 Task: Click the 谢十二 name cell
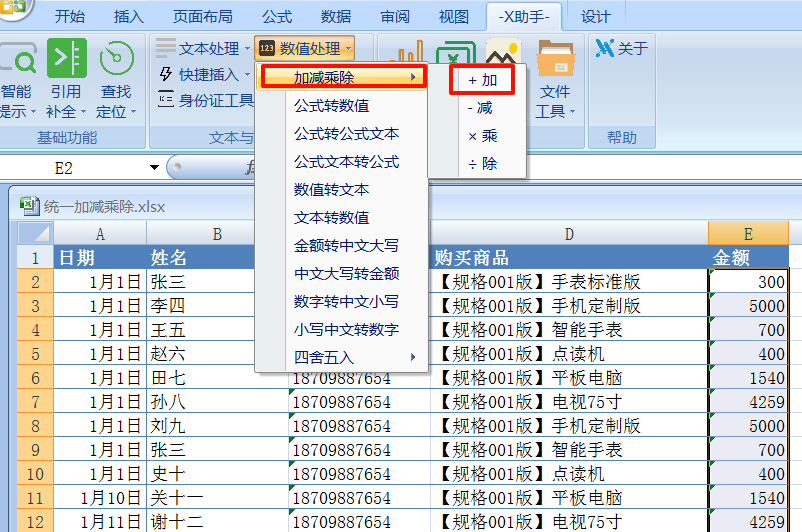pyautogui.click(x=217, y=522)
